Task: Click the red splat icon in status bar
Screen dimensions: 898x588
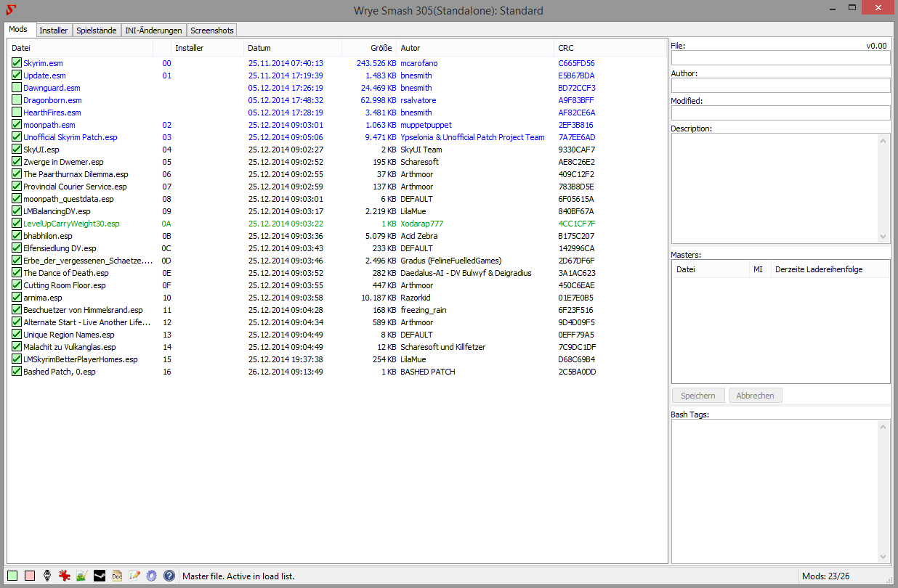Action: pos(64,576)
